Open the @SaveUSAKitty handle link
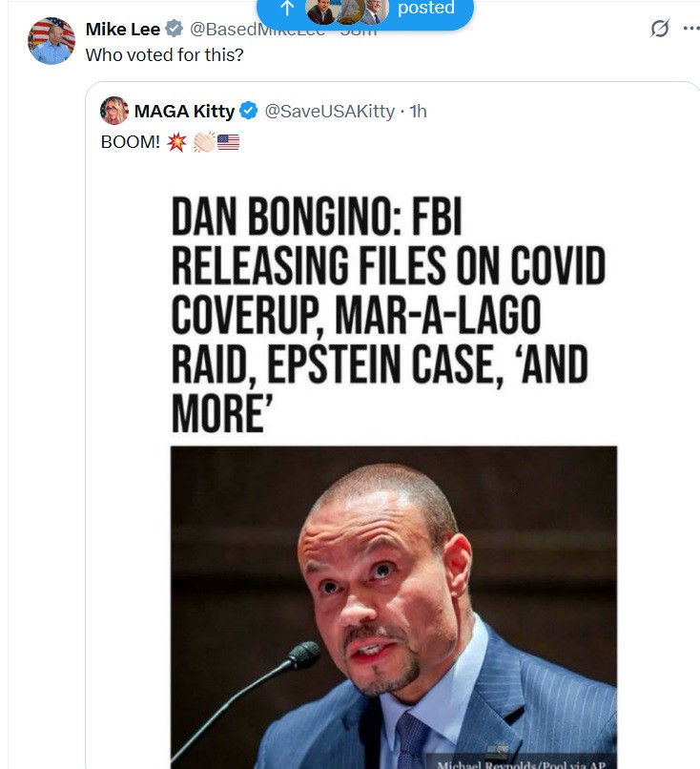Image resolution: width=700 pixels, height=769 pixels. click(329, 112)
